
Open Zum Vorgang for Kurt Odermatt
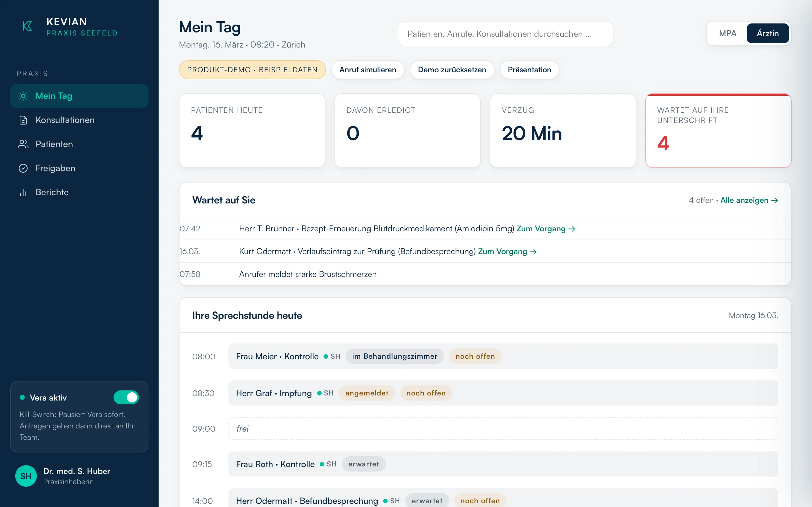[507, 252]
